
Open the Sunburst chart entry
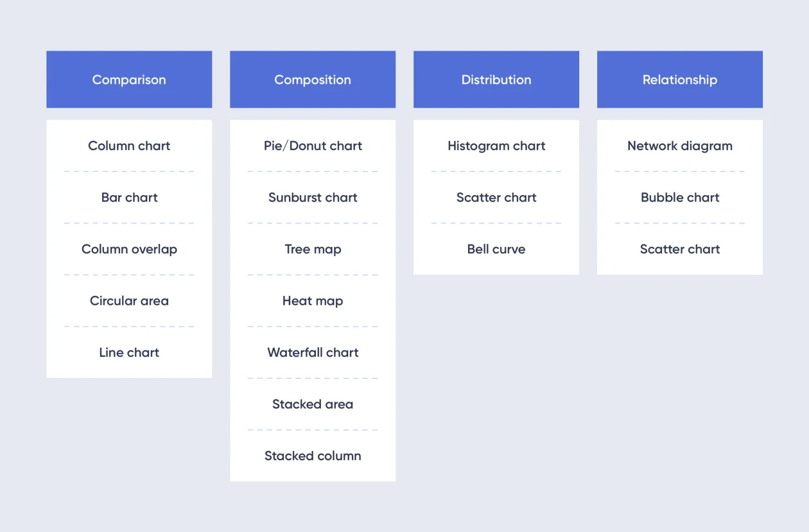313,198
